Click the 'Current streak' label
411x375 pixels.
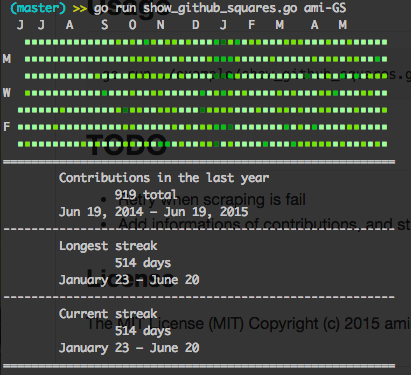point(108,314)
